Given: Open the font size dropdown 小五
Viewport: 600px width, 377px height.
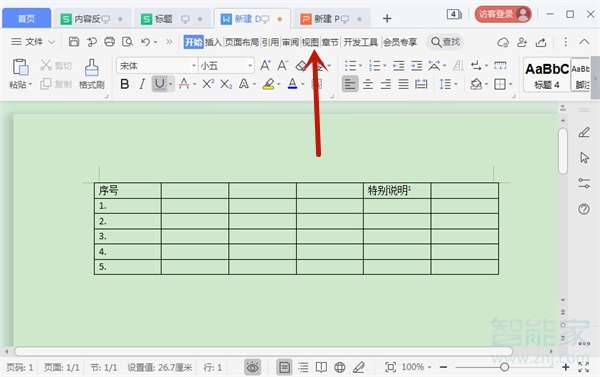Looking at the screenshot, I should [250, 66].
